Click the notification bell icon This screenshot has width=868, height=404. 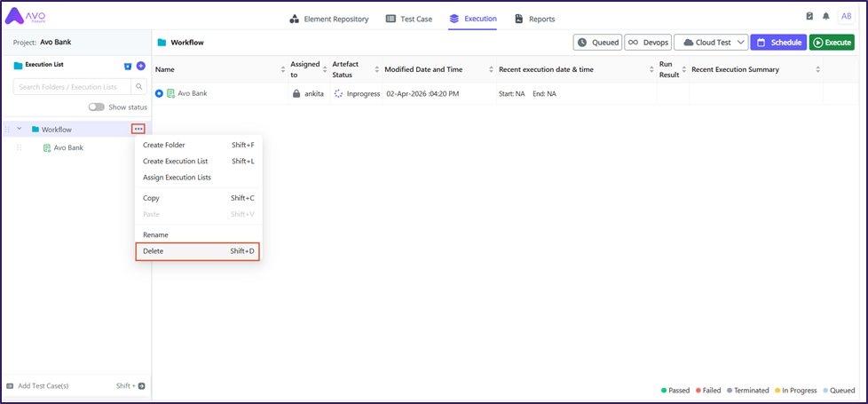[825, 16]
